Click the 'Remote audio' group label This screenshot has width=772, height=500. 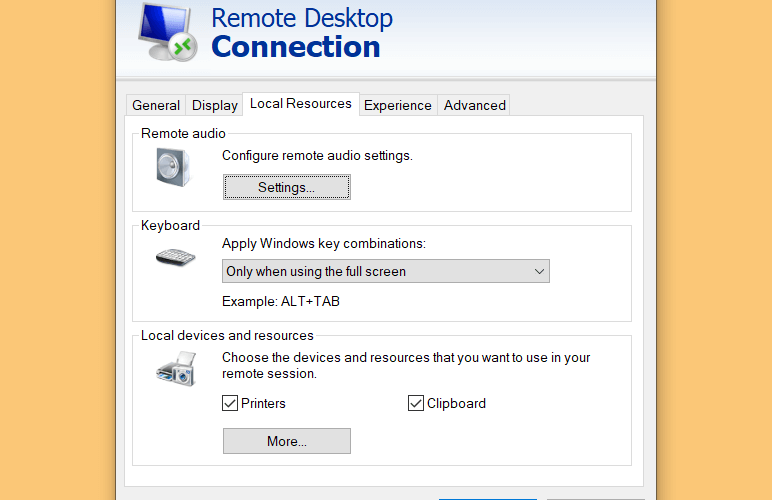(183, 133)
